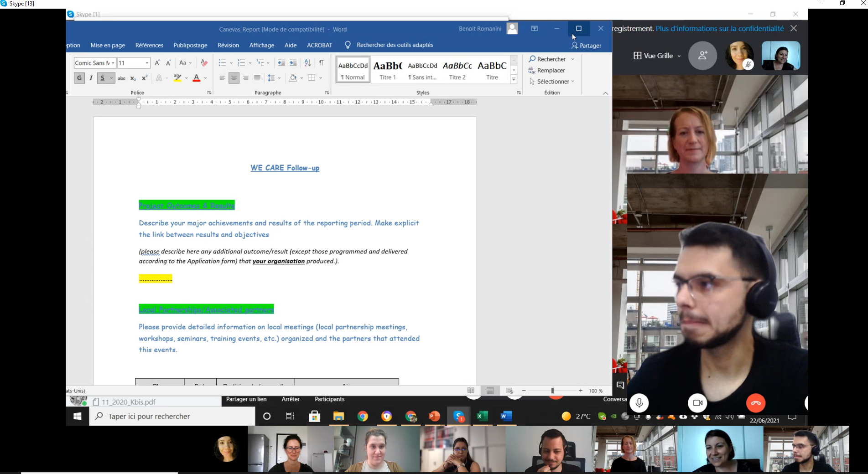This screenshot has height=474, width=868.
Task: Open the Révision ribbon tab
Action: [228, 45]
